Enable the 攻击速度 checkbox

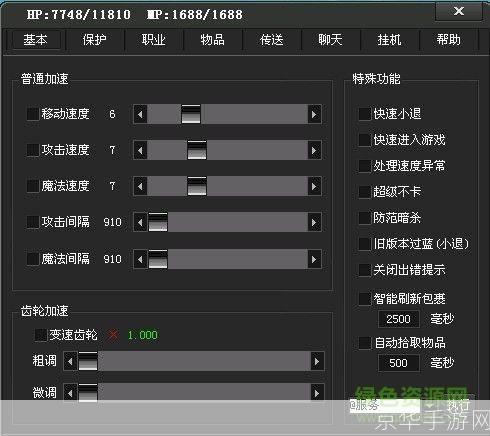(x=33, y=150)
